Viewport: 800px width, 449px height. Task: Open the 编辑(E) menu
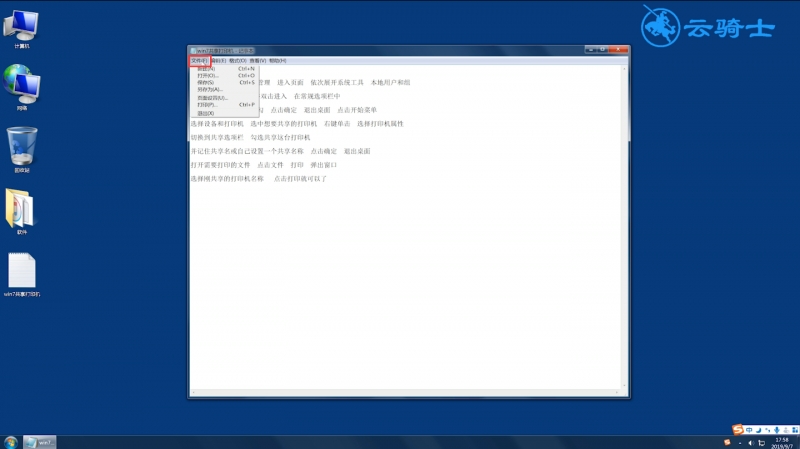click(219, 61)
